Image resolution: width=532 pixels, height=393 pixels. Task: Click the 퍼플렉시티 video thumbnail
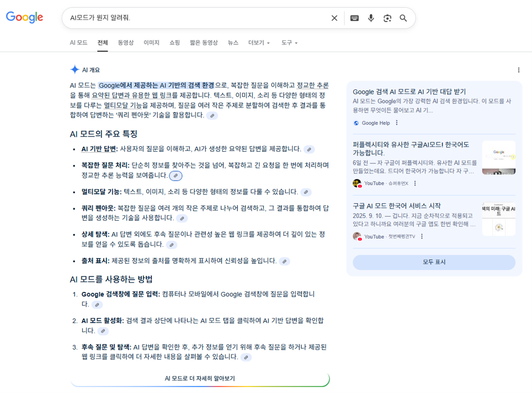[x=499, y=157]
